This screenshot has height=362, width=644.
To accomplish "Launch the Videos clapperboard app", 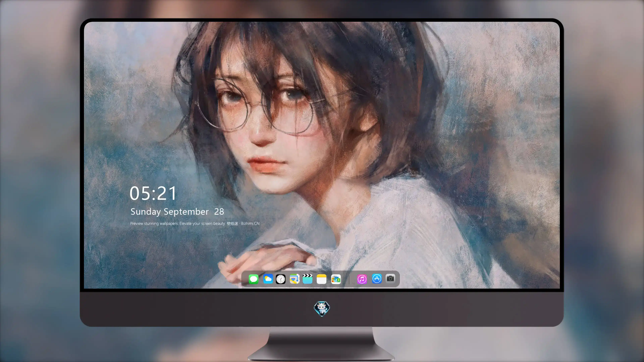I will (308, 279).
